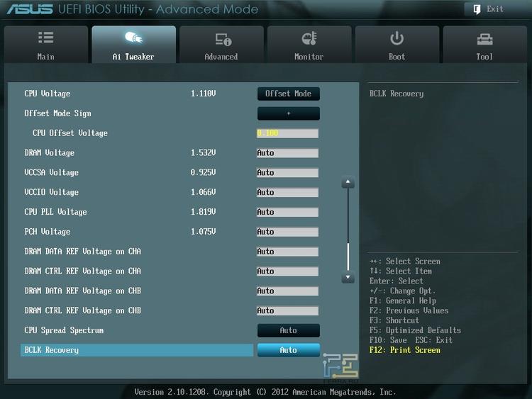Go to the Monitor tab
532x399 pixels.
point(309,45)
